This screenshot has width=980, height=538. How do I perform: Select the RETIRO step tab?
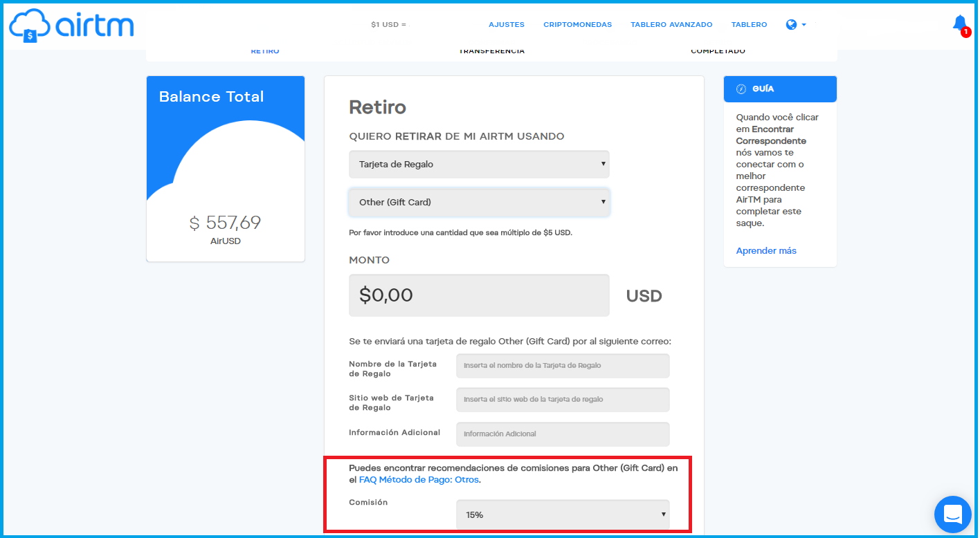click(x=265, y=51)
